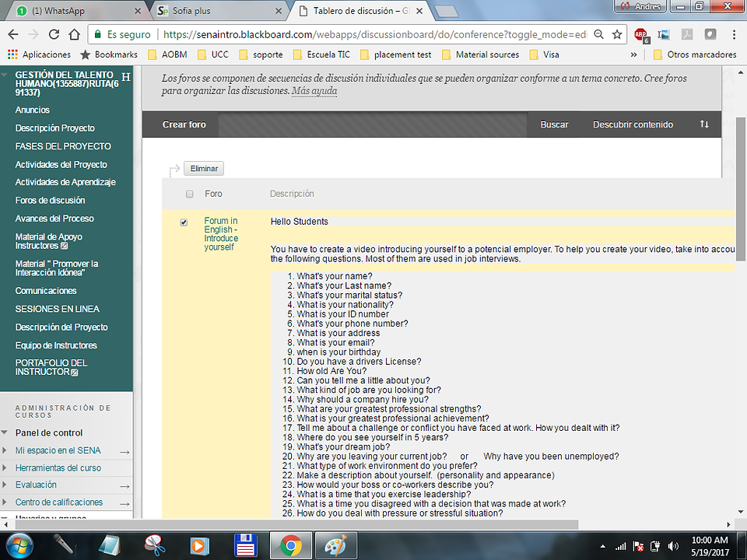
Task: Click the Eliminar button
Action: click(204, 169)
